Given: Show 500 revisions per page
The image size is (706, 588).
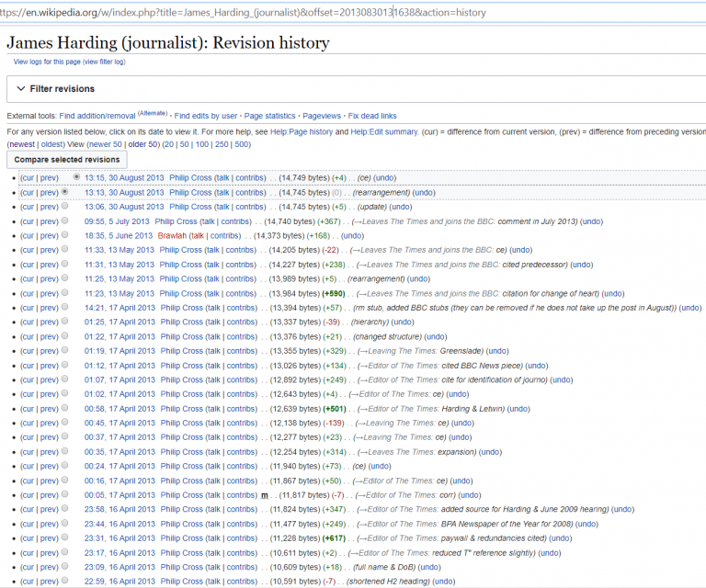Looking at the screenshot, I should click(242, 144).
